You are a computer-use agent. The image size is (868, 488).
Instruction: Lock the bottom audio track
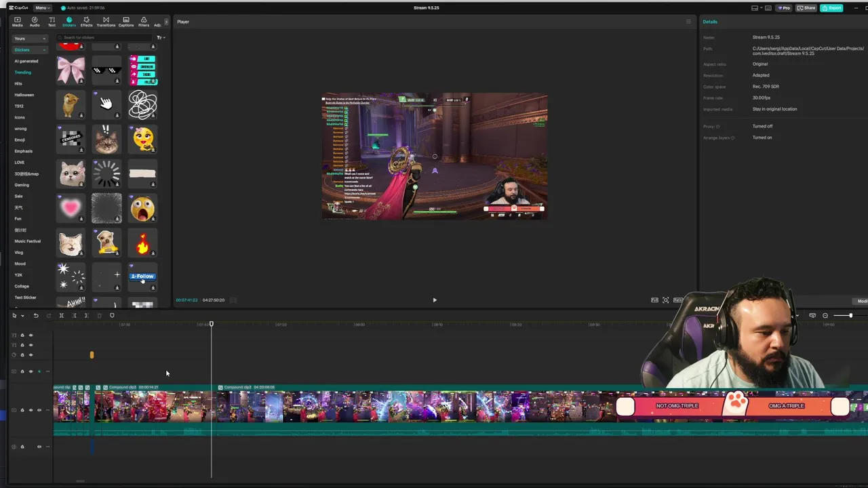pos(22,447)
